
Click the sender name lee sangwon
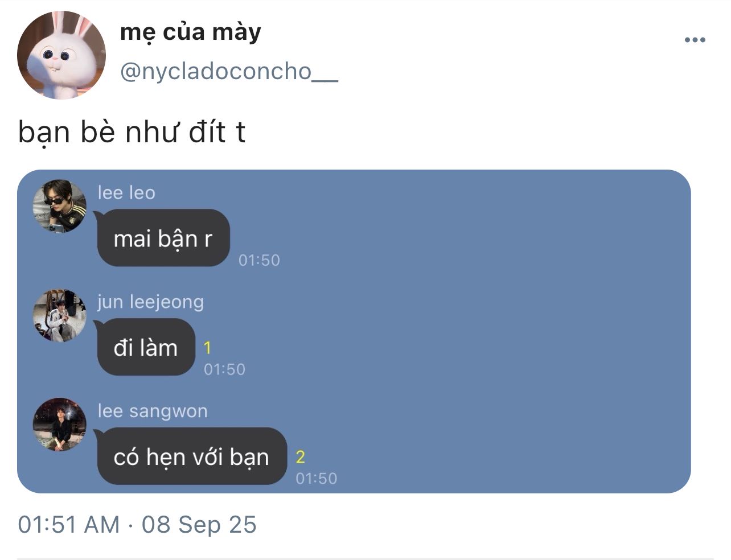(153, 411)
